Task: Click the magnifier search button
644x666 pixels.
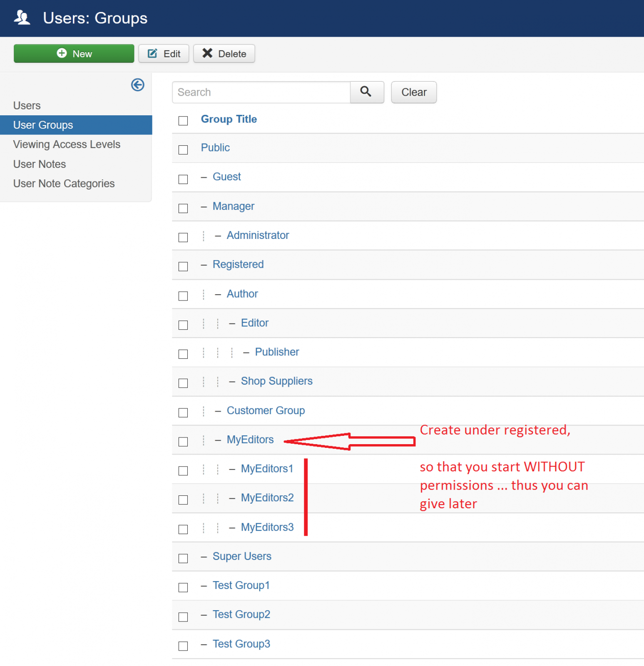Action: 367,92
